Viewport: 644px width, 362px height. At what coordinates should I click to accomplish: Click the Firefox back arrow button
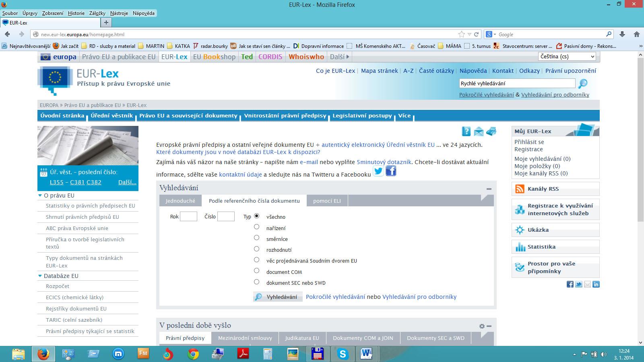coord(7,34)
